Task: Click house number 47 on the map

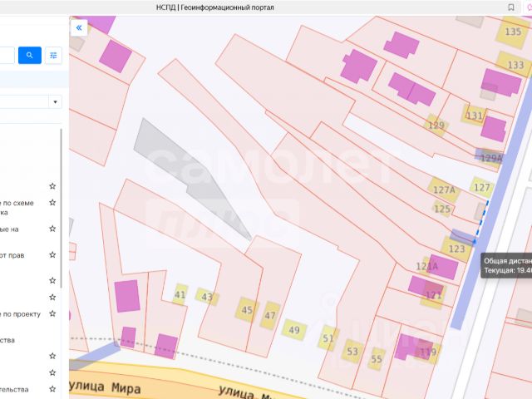Action: (270, 316)
